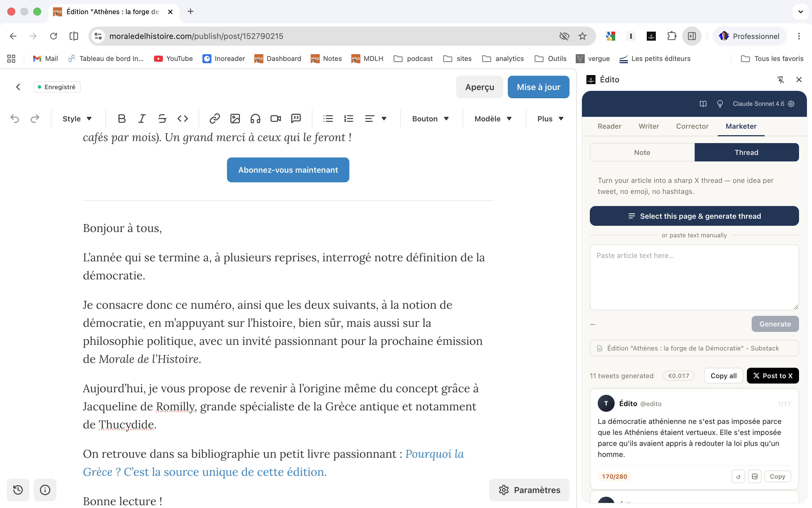
Task: Bookmark this page with the star
Action: (582, 36)
